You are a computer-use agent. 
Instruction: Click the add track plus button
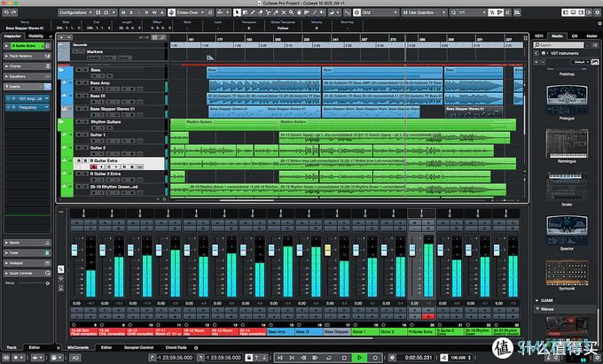click(61, 37)
